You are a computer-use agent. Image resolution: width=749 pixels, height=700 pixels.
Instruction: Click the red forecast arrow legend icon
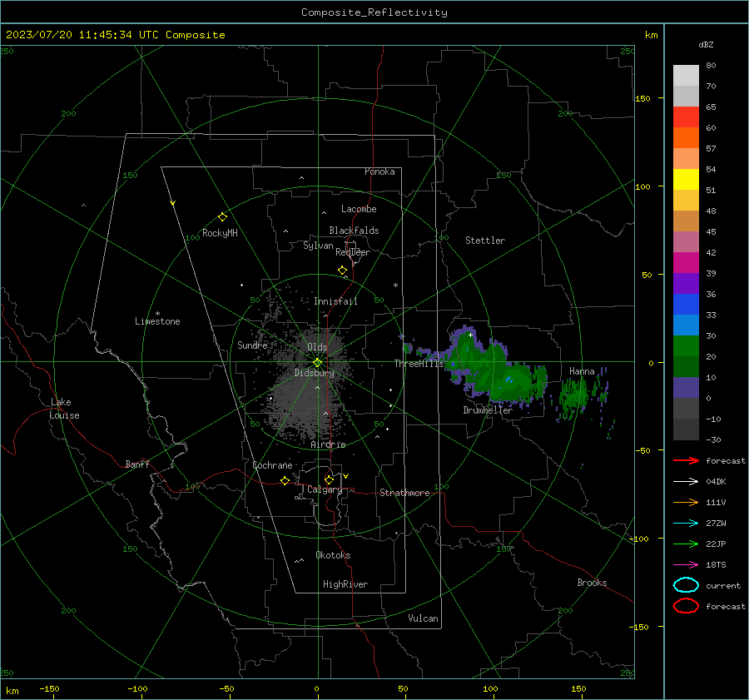[x=686, y=460]
